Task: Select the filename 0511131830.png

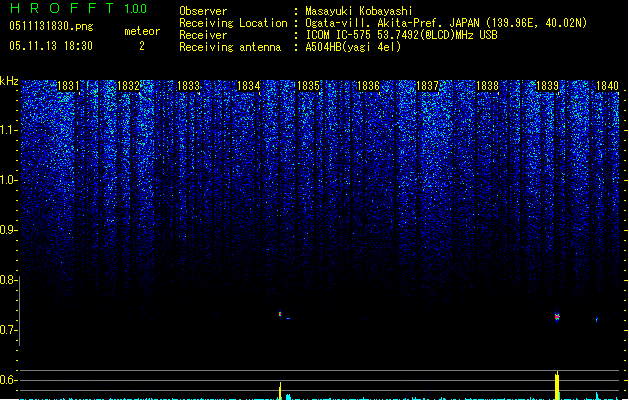Action: 51,26
